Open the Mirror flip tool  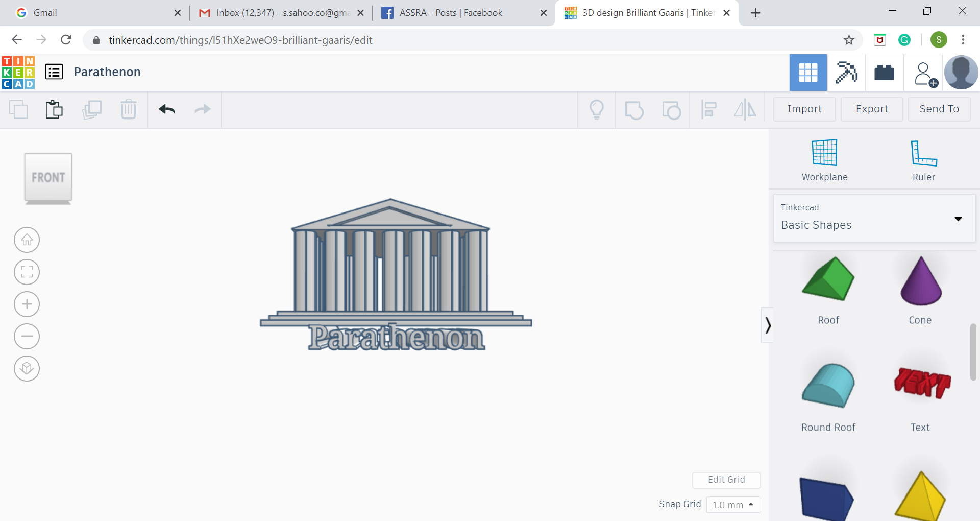point(745,109)
